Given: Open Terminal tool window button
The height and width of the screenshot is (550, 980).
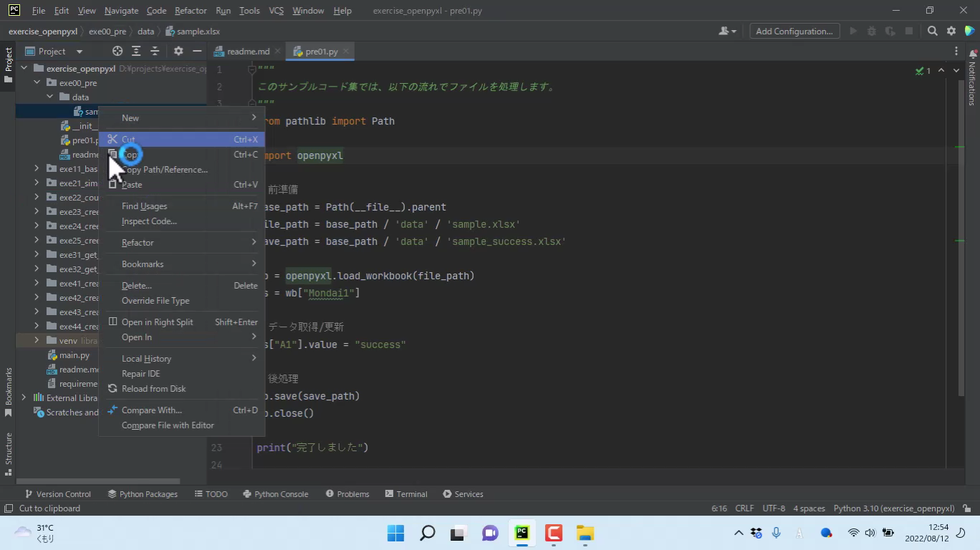Looking at the screenshot, I should [x=405, y=494].
